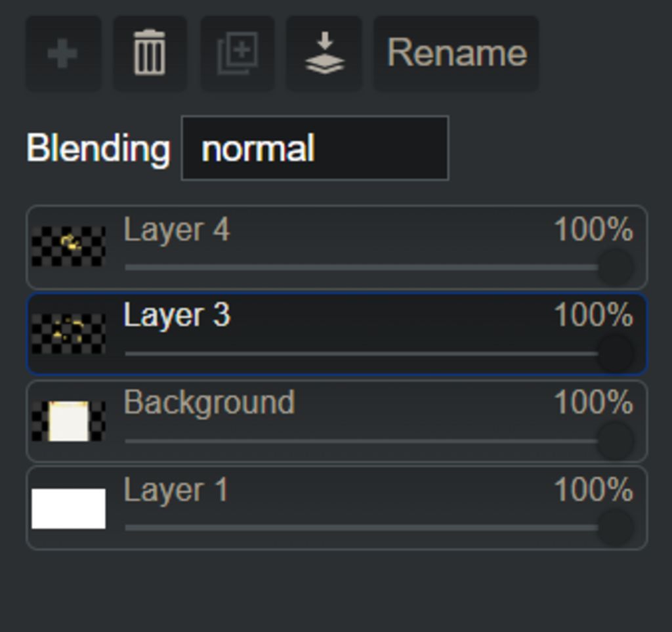Viewport: 672px width, 632px height.
Task: Click the Layer 4 thumbnail
Action: click(68, 246)
